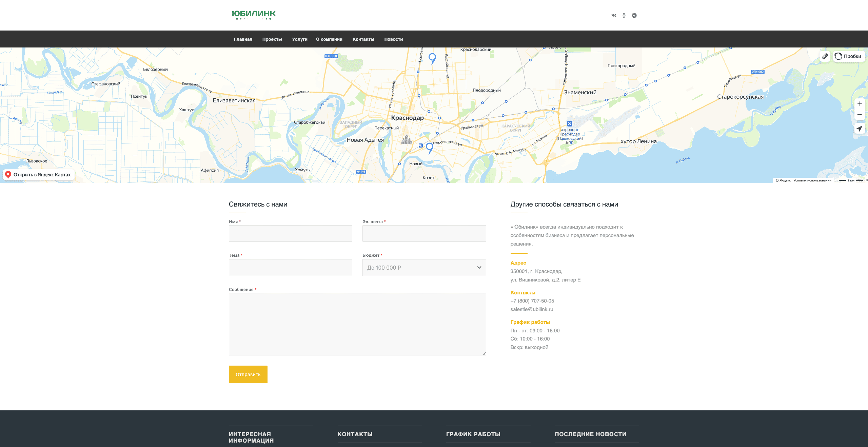Select the map ruler measurement tool
The height and width of the screenshot is (447, 868).
coord(825,56)
